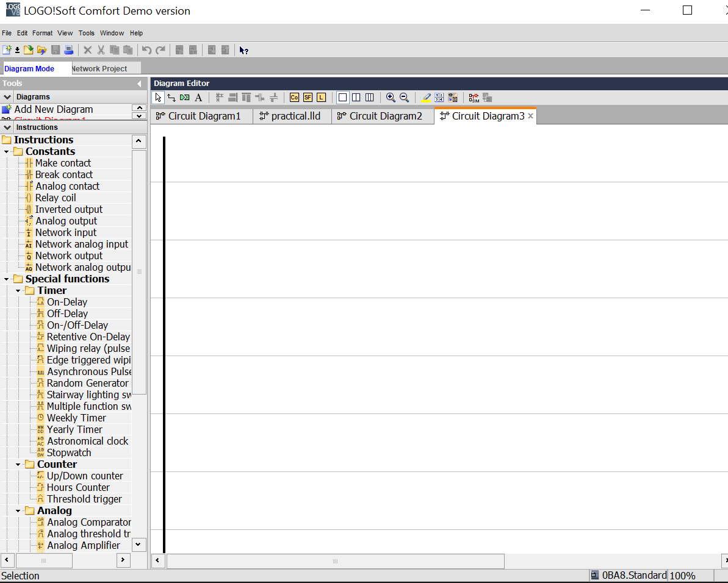This screenshot has width=728, height=583.
Task: Select Up/Down counter instruction
Action: click(84, 476)
